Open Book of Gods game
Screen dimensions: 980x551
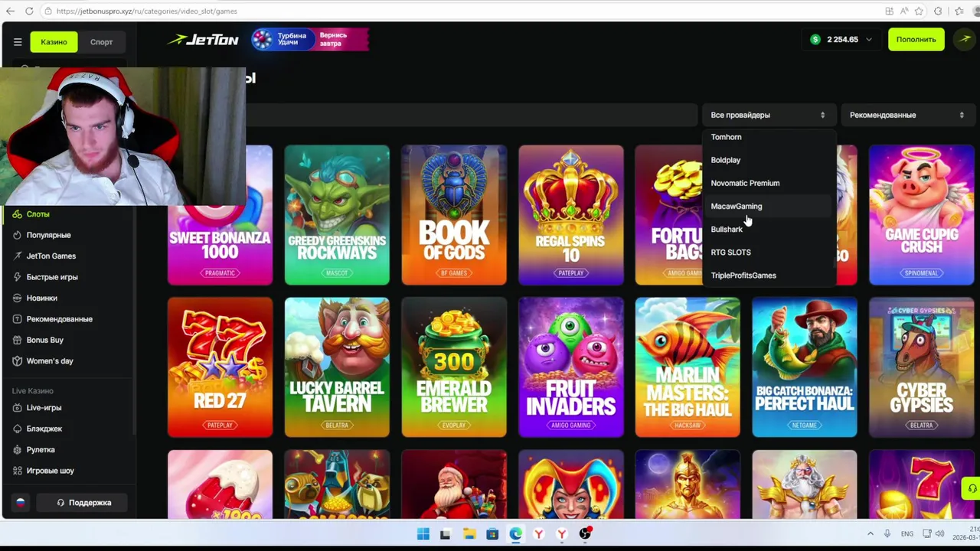(x=454, y=215)
